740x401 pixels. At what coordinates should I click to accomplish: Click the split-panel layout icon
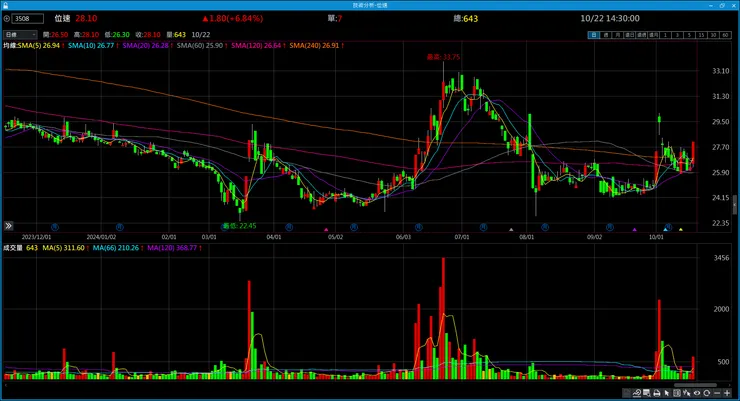pos(677,393)
